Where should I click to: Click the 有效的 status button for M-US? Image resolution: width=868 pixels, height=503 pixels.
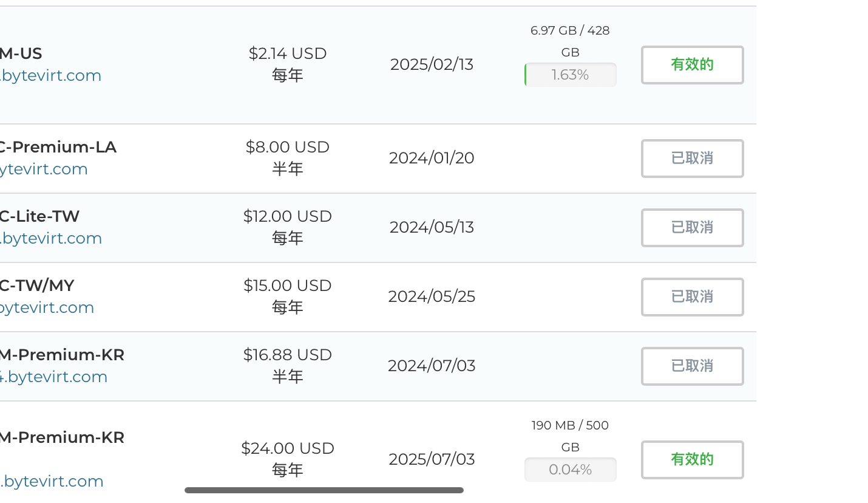pos(692,64)
